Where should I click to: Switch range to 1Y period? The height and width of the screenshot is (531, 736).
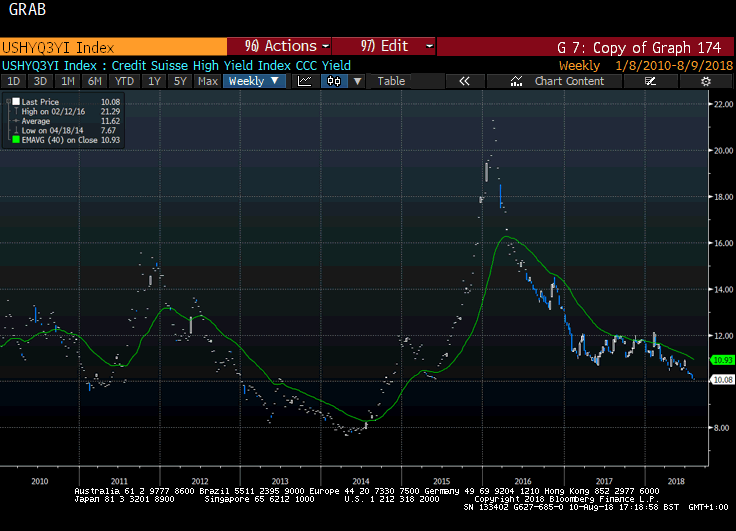[155, 81]
